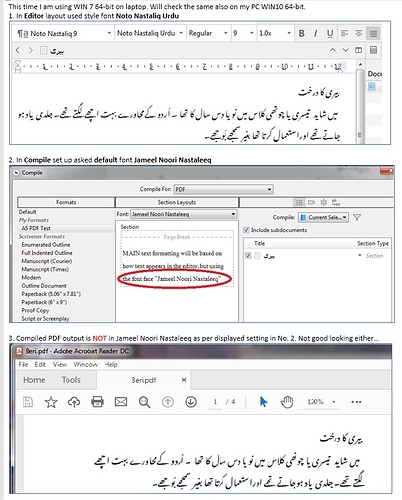Toggle Bold in the editor format bar

tap(301, 33)
